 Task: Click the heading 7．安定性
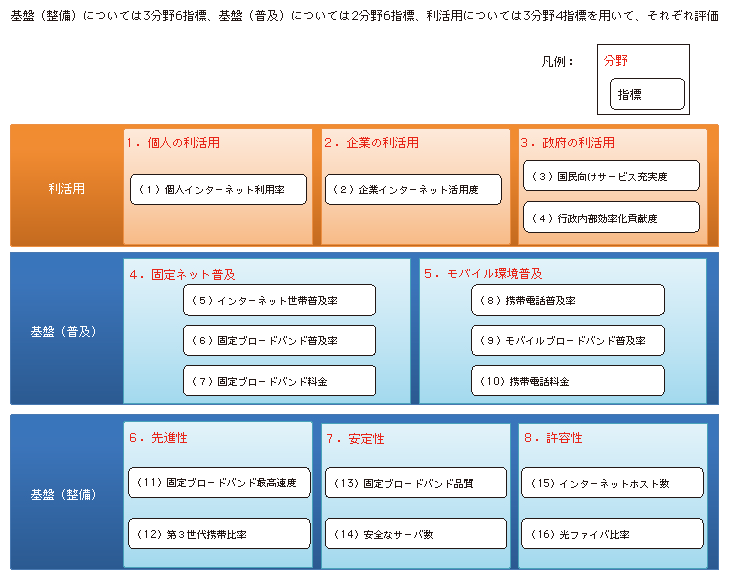[355, 439]
